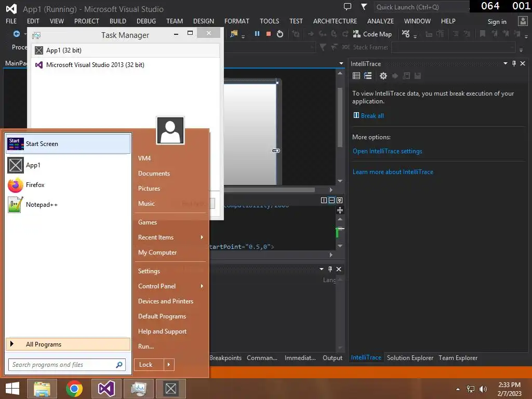The image size is (532, 399).
Task: Click the Lock button in Start menu
Action: 149,365
